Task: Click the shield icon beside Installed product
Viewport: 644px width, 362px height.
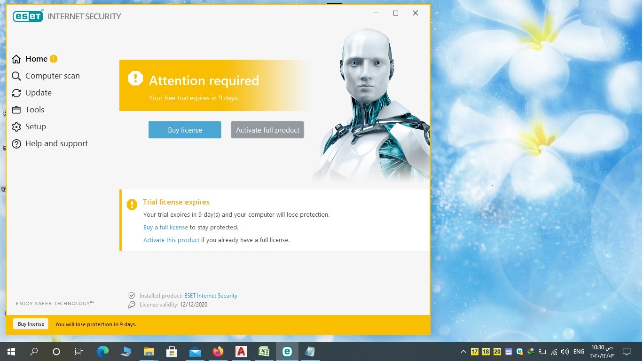Action: [132, 296]
